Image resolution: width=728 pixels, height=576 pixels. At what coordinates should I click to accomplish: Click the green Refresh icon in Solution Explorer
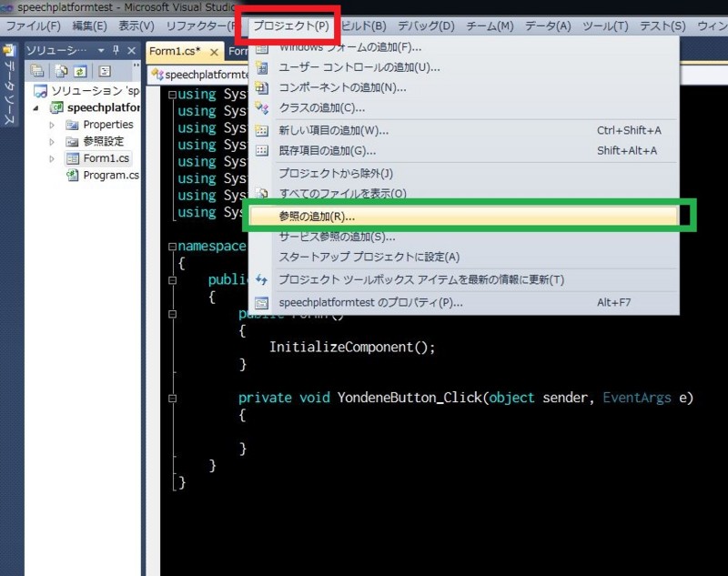[x=80, y=71]
